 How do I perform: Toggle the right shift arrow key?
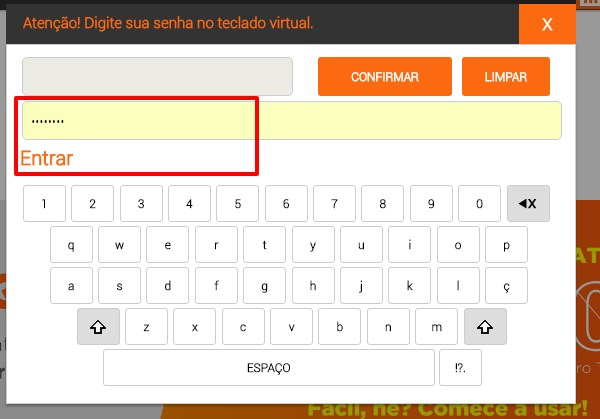(485, 327)
